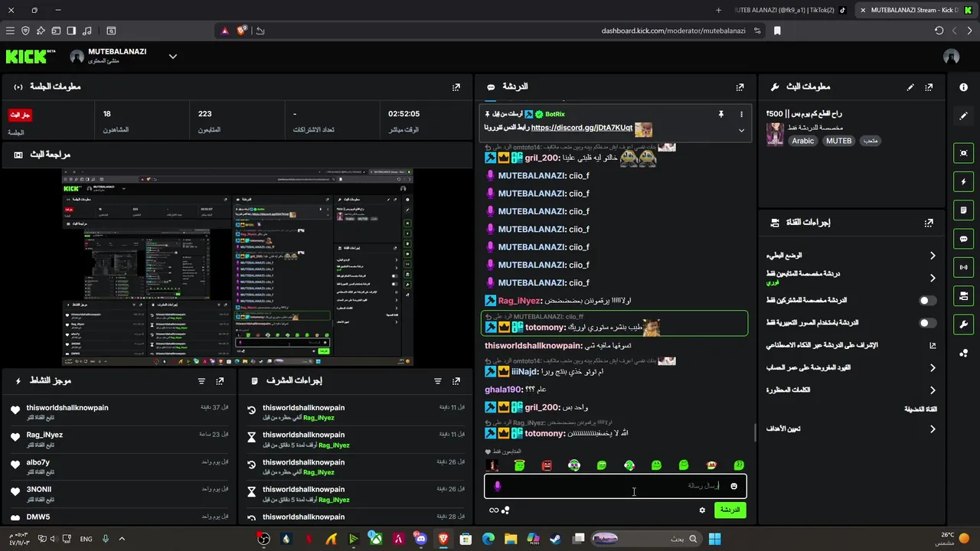Open the Windows Start menu
The width and height of the screenshot is (980, 551).
(x=714, y=539)
